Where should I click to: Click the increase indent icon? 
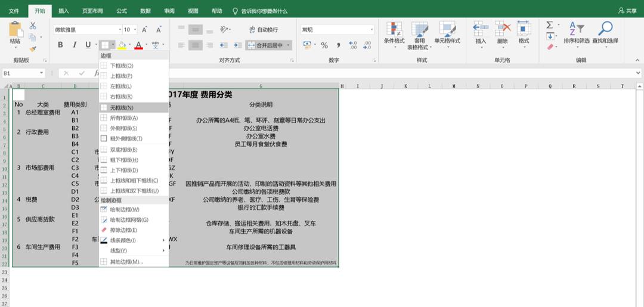click(237, 45)
